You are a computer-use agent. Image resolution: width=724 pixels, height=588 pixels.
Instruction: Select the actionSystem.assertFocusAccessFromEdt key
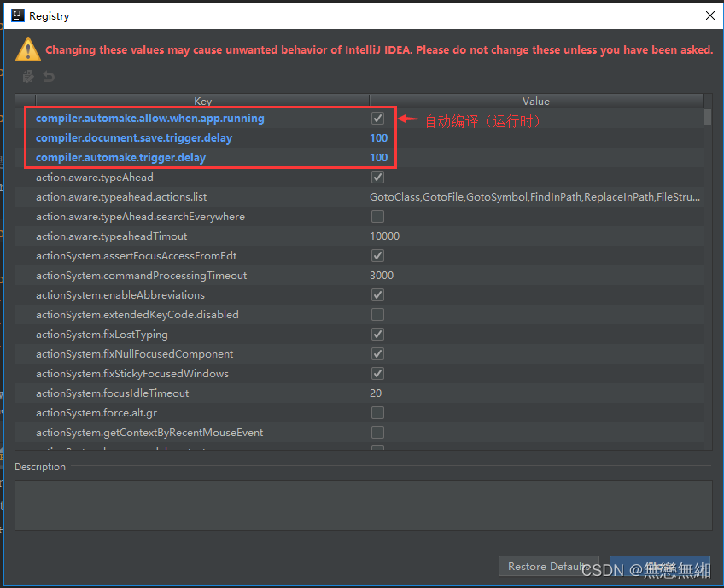click(137, 256)
